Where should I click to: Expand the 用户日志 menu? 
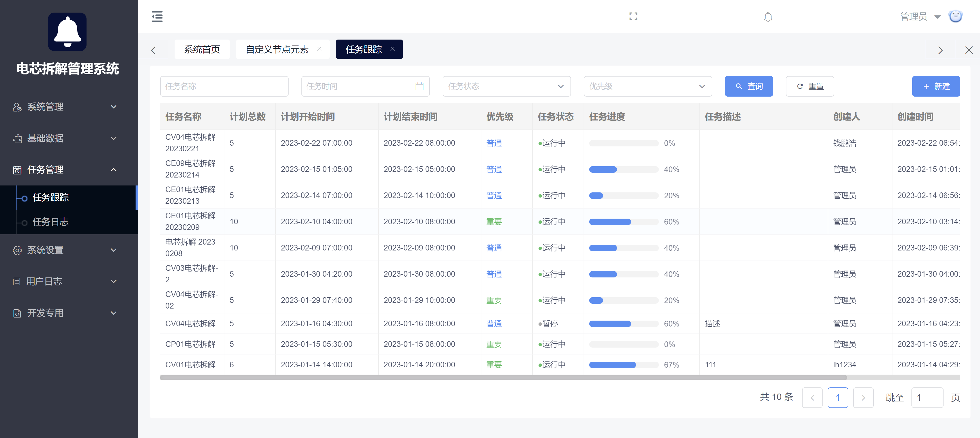tap(69, 282)
